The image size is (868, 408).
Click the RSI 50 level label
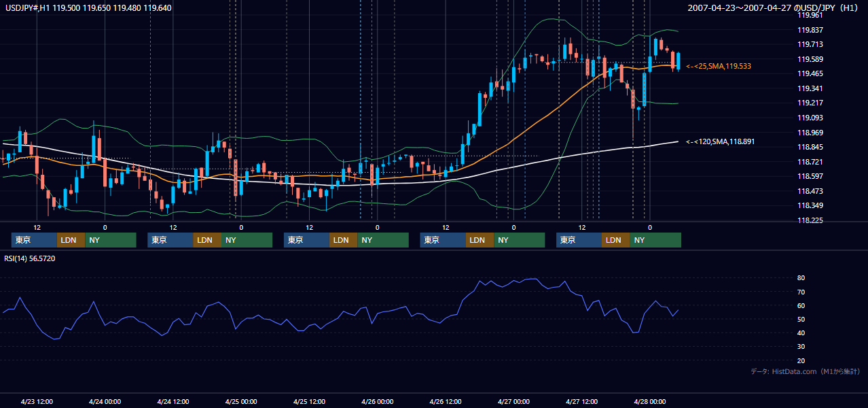801,319
